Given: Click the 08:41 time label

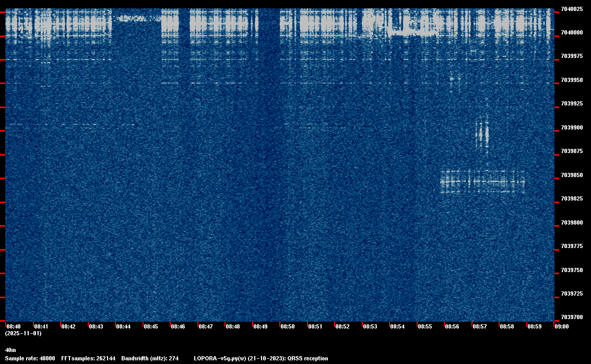Looking at the screenshot, I should 41,326.
